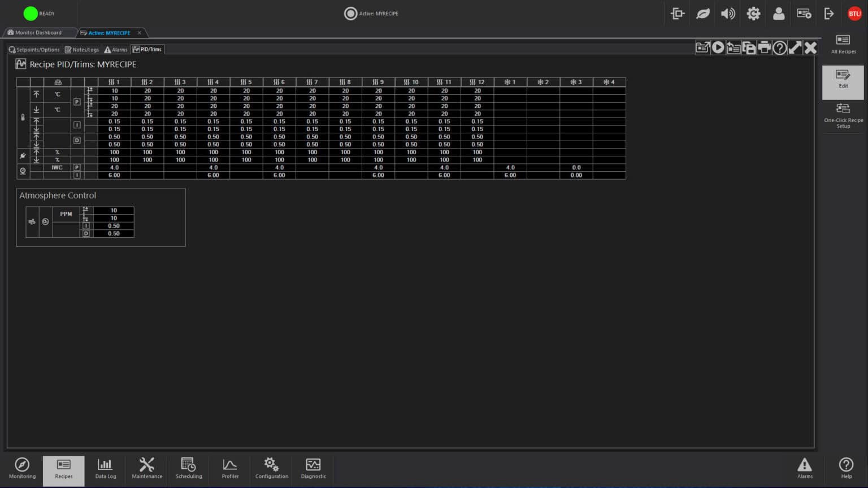Click the logout exit icon

coord(829,14)
